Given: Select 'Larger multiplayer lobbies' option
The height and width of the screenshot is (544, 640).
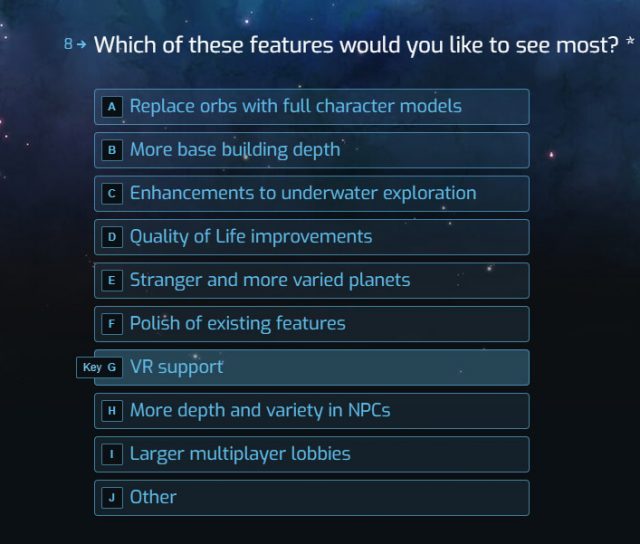Looking at the screenshot, I should pyautogui.click(x=312, y=454).
